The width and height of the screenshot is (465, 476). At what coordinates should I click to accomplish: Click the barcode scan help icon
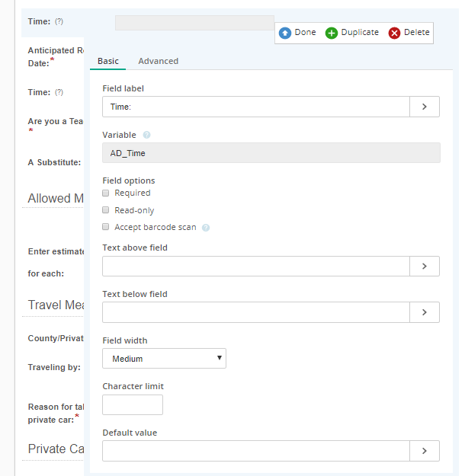[x=206, y=228]
